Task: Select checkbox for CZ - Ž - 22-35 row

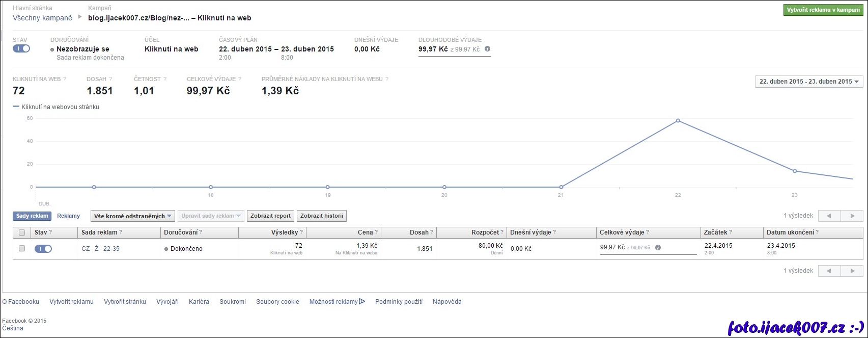Action: click(x=22, y=248)
